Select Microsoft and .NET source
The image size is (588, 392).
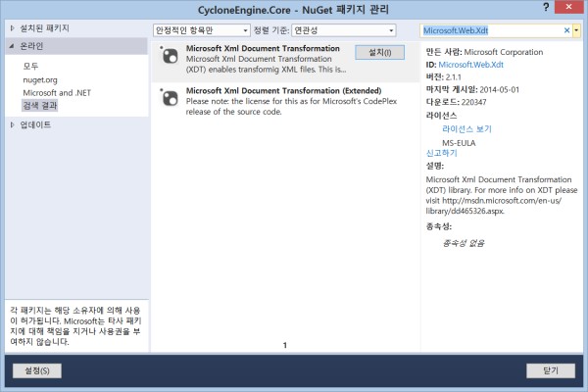57,93
